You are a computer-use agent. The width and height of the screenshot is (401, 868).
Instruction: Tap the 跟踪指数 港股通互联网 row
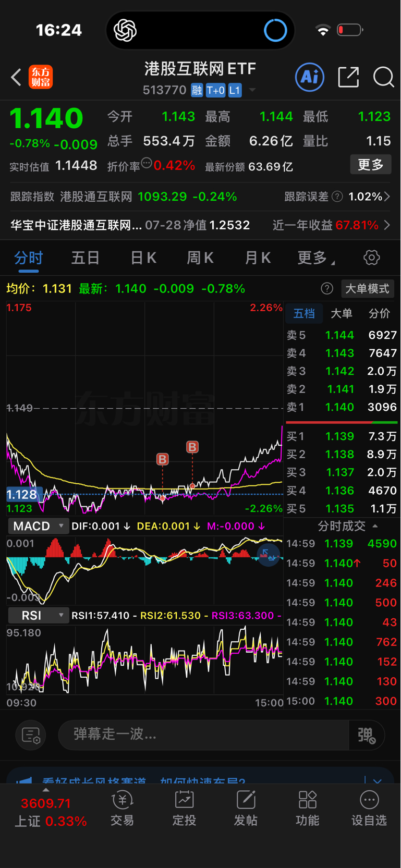pos(124,197)
